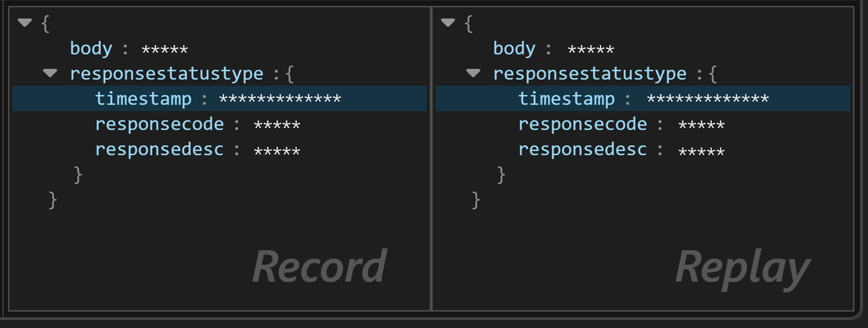Click the masked body value in Replay
The height and width of the screenshot is (328, 868).
pos(592,48)
